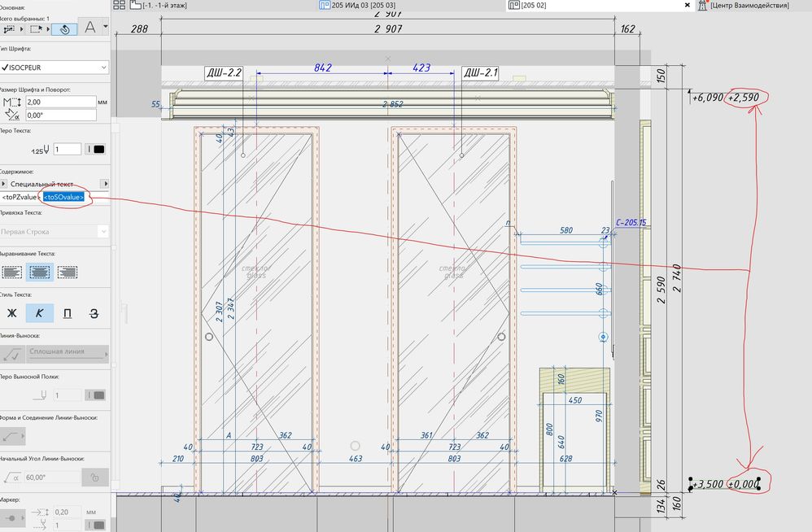Click the width dimension '463' between doors
This screenshot has height=532, width=812.
(356, 459)
